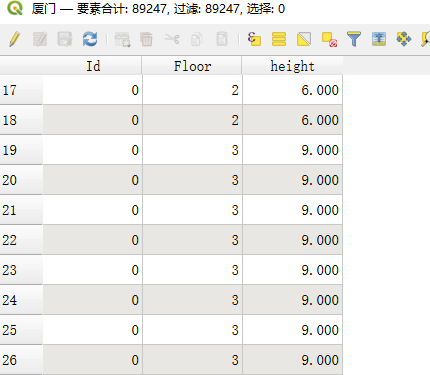The width and height of the screenshot is (430, 375).
Task: Click height 9.000 in row 19
Action: pyautogui.click(x=293, y=150)
